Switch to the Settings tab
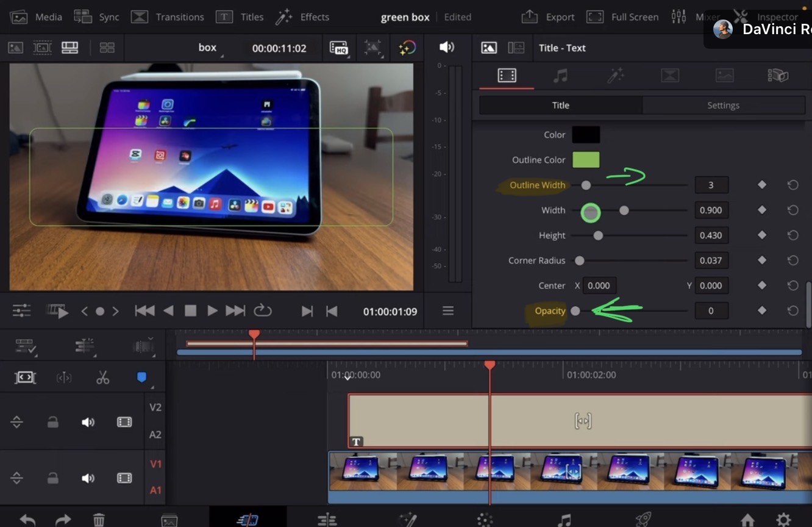The image size is (812, 527). click(x=723, y=106)
